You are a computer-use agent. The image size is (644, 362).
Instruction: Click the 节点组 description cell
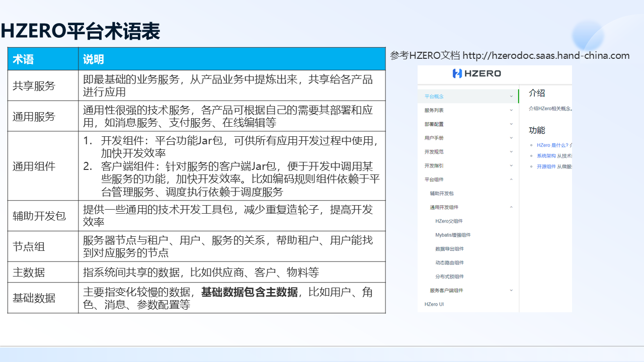[x=232, y=246]
